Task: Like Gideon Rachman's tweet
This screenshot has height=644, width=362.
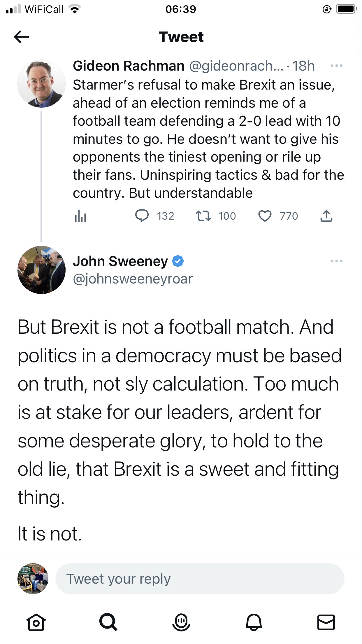Action: 265,216
